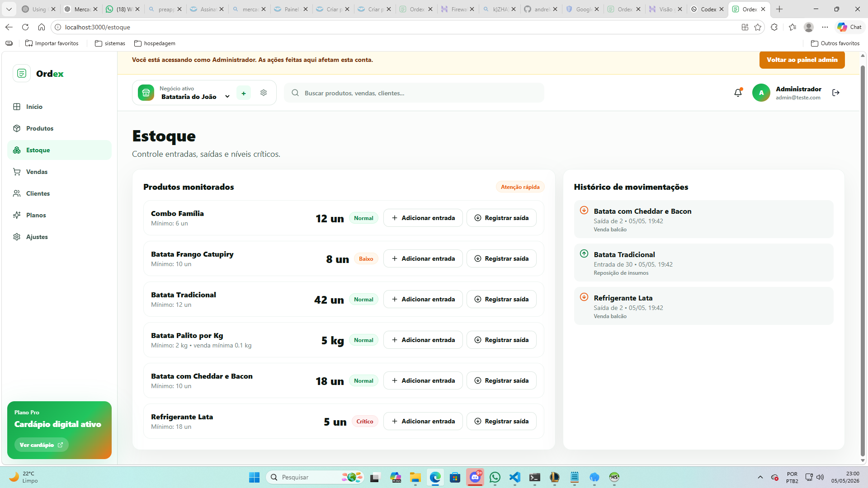Register exit for Batata Tradicional product
The width and height of the screenshot is (868, 488).
(501, 299)
